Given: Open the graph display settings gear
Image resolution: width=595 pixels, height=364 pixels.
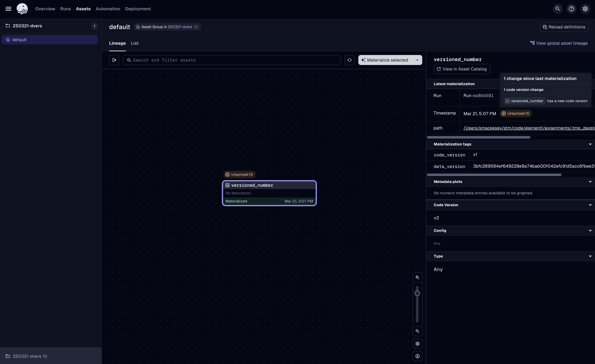Looking at the screenshot, I should pyautogui.click(x=418, y=344).
